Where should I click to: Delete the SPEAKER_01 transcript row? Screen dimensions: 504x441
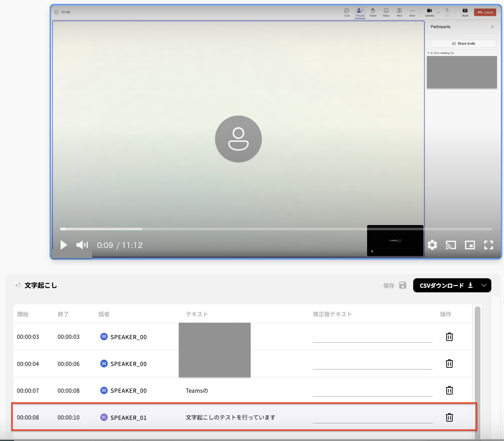[x=449, y=417]
